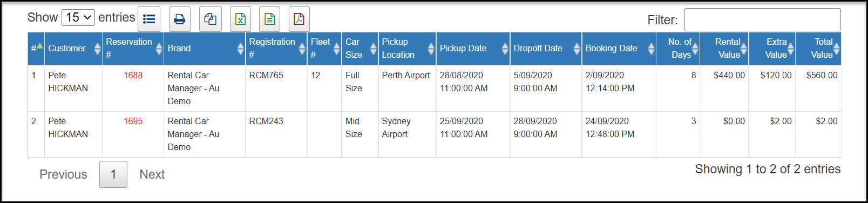
Task: Export table to Excel icon
Action: tap(241, 19)
